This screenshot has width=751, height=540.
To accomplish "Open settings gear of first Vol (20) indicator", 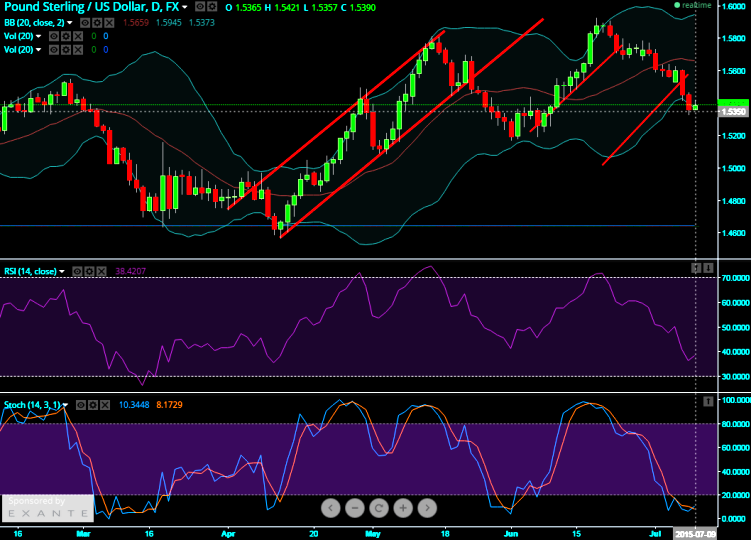I will click(66, 36).
